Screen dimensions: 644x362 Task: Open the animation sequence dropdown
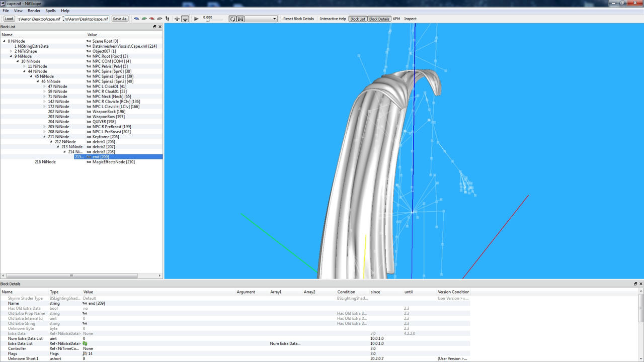click(x=261, y=19)
